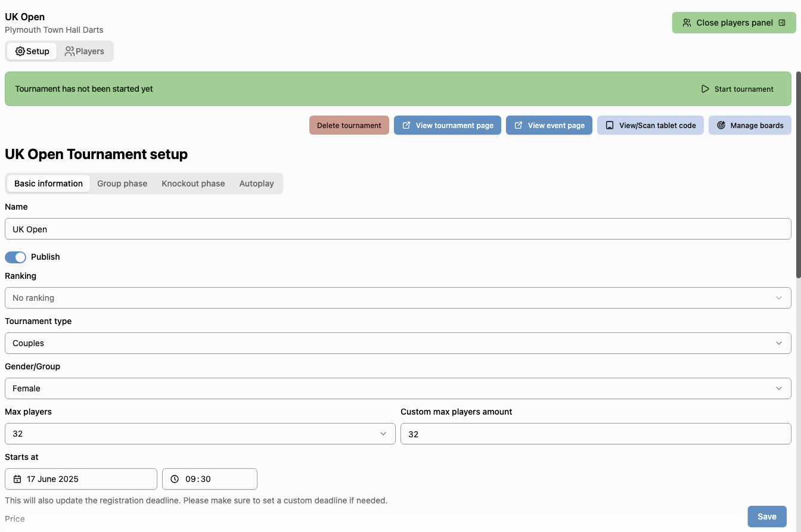The image size is (801, 532).
Task: Switch to the Setup tab
Action: (32, 51)
